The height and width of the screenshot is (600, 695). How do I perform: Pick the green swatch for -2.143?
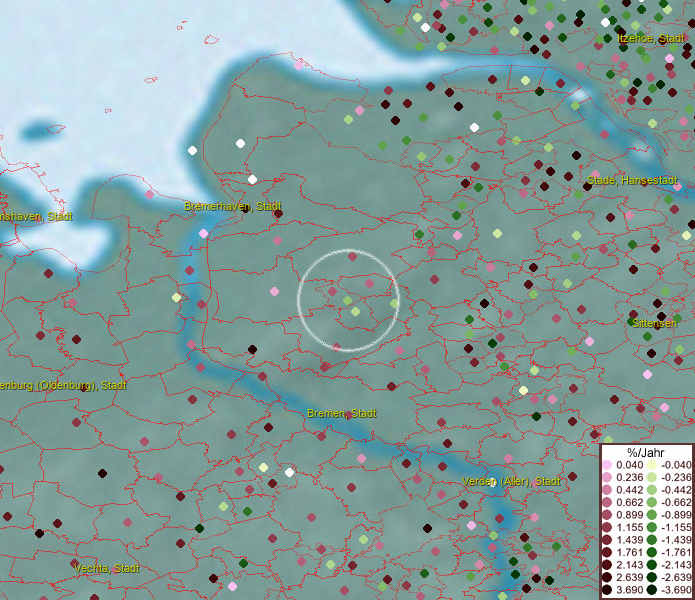[652, 565]
